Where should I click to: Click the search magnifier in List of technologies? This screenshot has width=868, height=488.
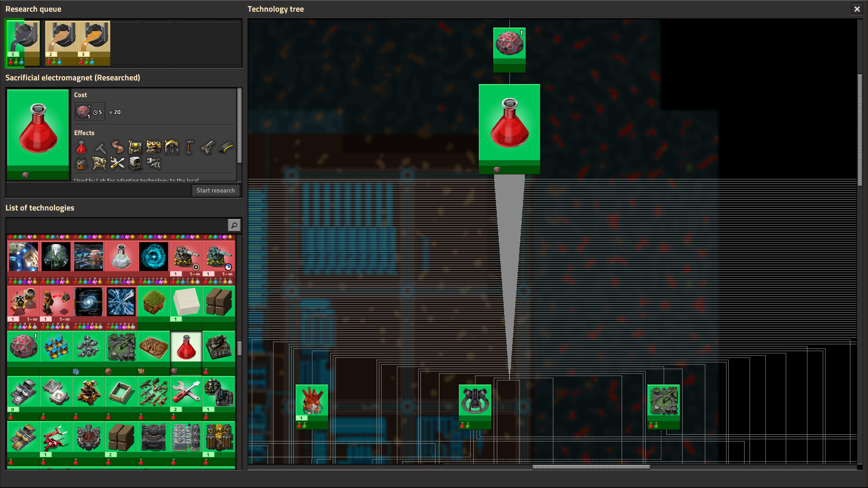click(x=234, y=225)
